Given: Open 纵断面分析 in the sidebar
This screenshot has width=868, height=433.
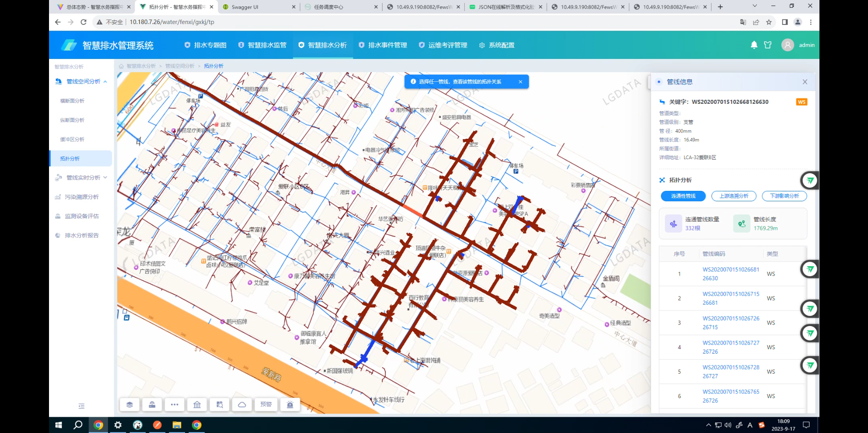Looking at the screenshot, I should (x=72, y=120).
